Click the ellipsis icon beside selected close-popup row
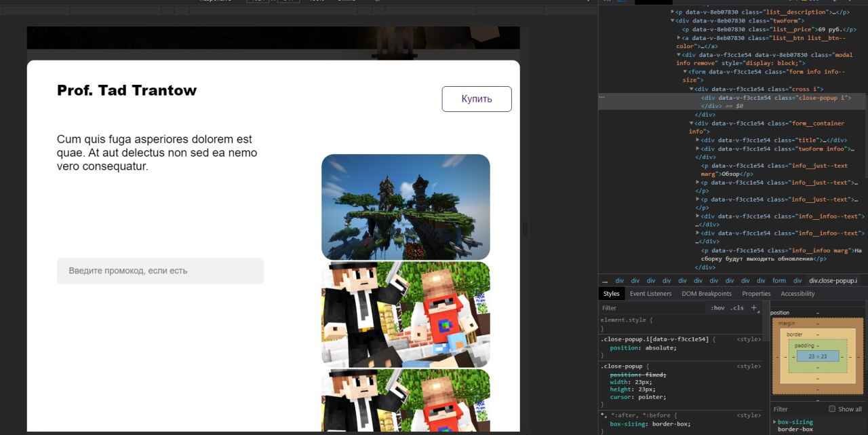Image resolution: width=868 pixels, height=435 pixels. point(602,98)
